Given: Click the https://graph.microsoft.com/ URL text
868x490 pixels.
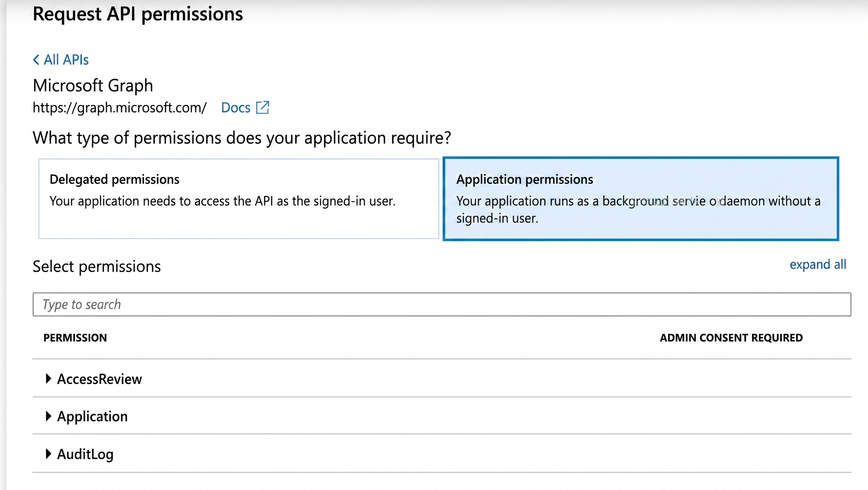Looking at the screenshot, I should (x=120, y=108).
